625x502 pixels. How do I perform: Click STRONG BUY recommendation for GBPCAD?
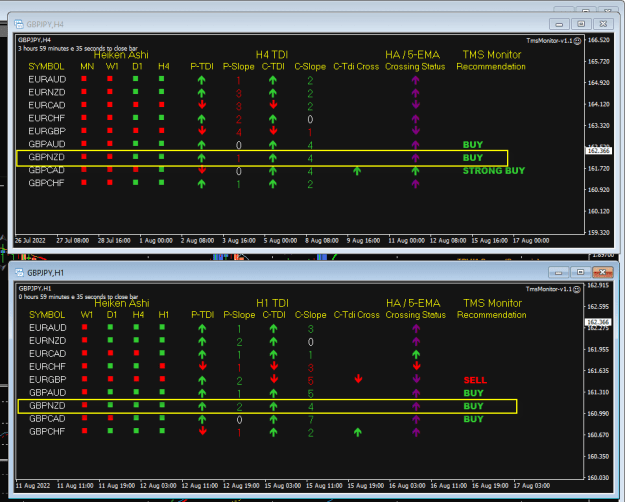(x=494, y=171)
